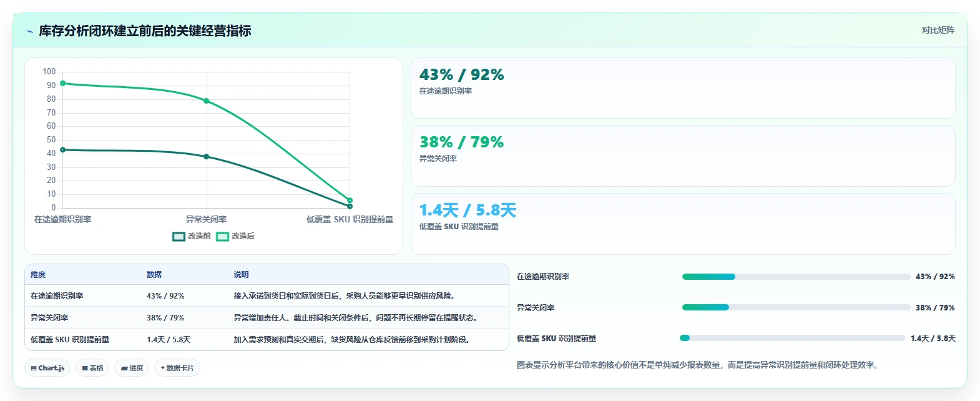Screen dimensions: 980x401
Task: Select table cell 1.4天 / 5.8天
Action: pos(169,340)
